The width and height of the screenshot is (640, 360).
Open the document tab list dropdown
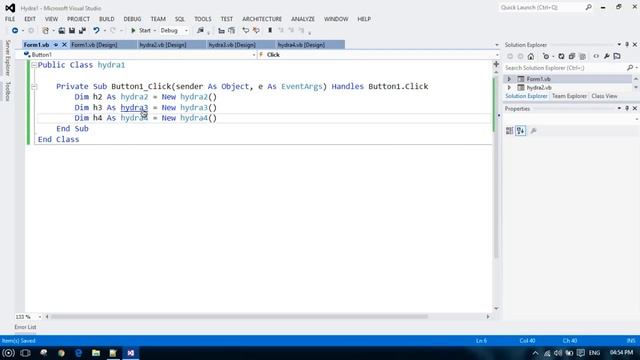(x=497, y=45)
